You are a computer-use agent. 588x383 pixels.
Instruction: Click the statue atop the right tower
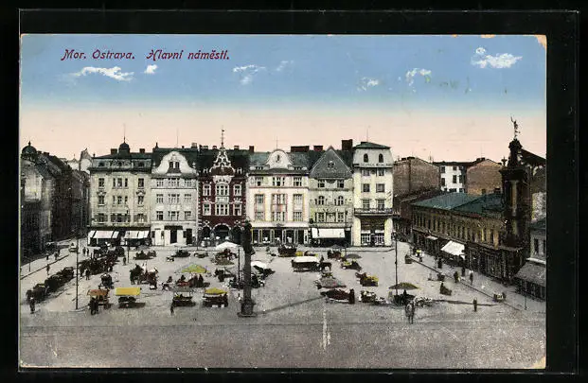(514, 126)
